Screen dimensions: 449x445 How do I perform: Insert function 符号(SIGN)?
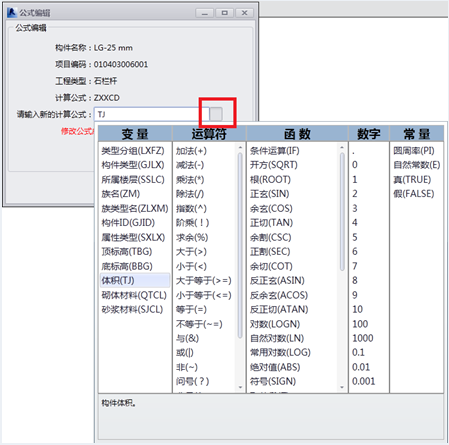[x=273, y=381]
